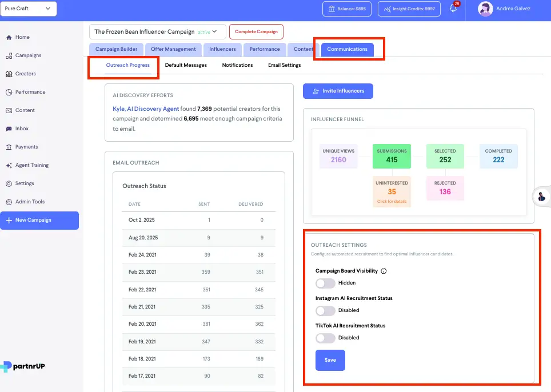Open Kyle, AI Discovery Agent link
The image size is (551, 392).
point(146,109)
